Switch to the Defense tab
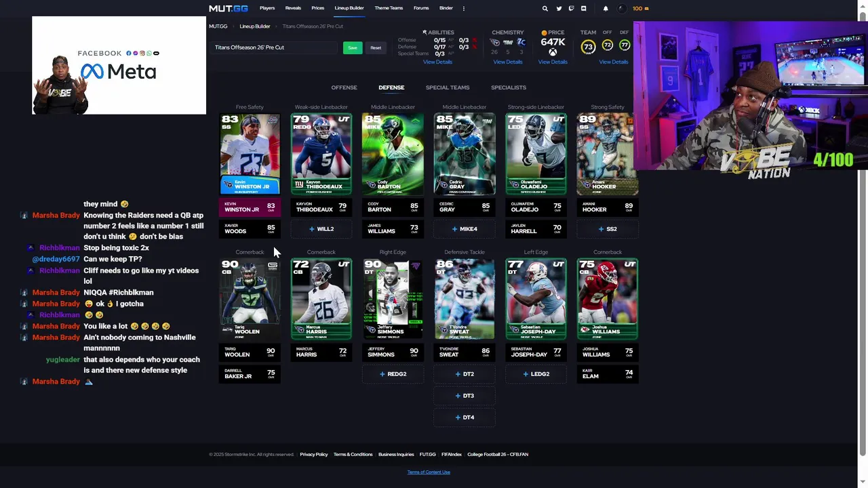Viewport: 868px width, 488px height. pyautogui.click(x=391, y=87)
